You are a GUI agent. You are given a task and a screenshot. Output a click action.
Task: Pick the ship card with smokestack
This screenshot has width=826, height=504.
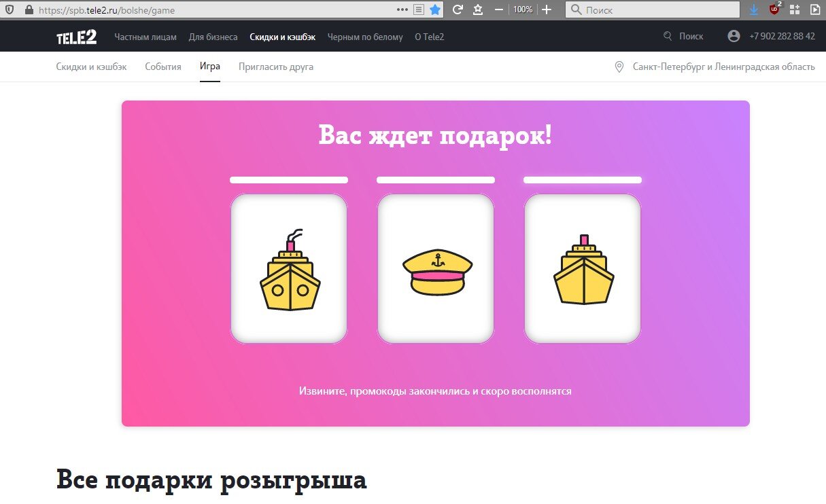coord(289,269)
